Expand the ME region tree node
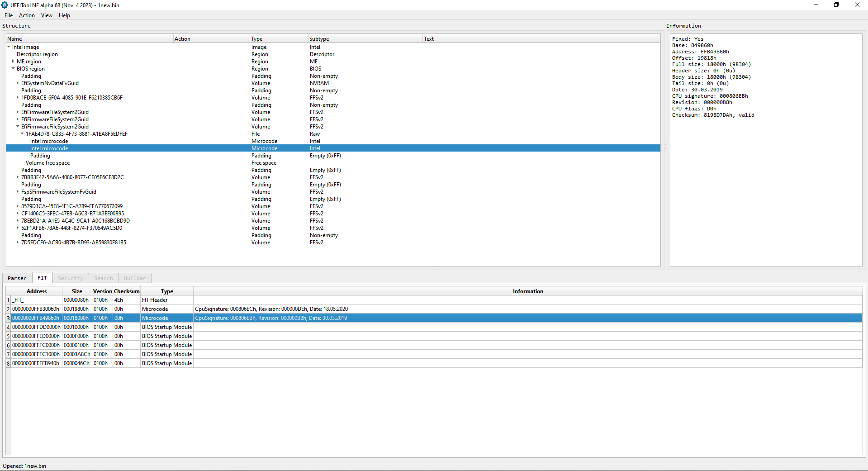868x471 pixels. 13,62
